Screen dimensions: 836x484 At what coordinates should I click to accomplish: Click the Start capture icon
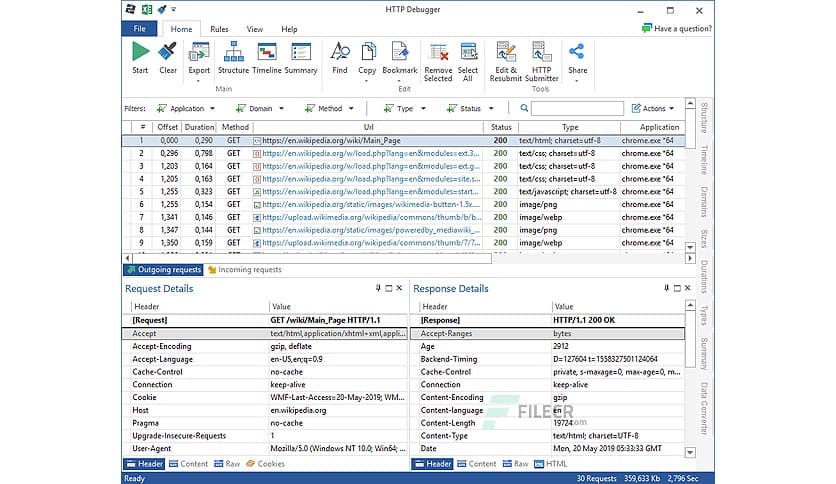point(140,52)
